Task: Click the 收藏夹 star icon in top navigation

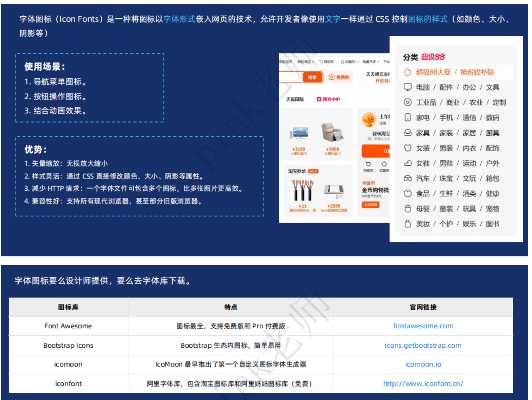Action: click(x=342, y=62)
